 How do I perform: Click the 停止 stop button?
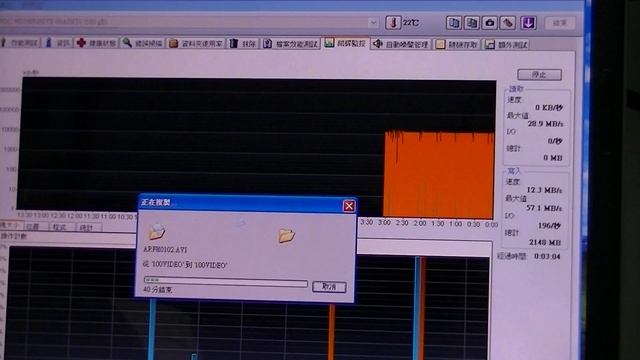point(539,75)
